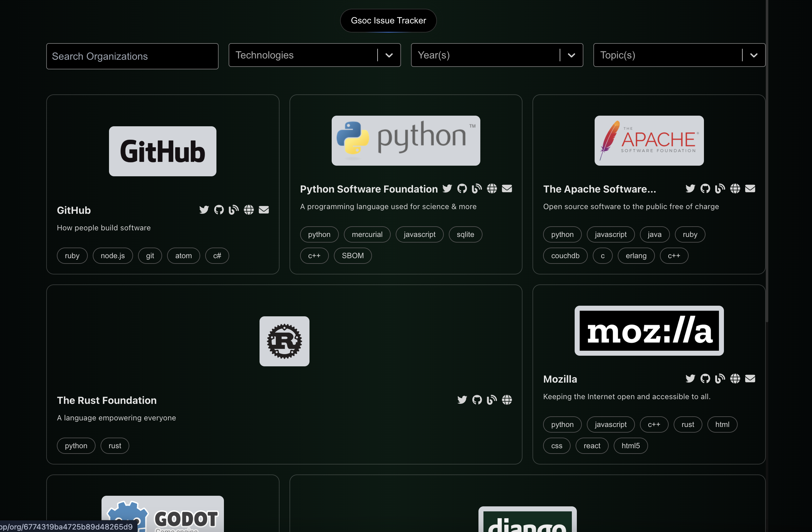Open Rust Foundation blog icon
Image resolution: width=812 pixels, height=532 pixels.
492,400
